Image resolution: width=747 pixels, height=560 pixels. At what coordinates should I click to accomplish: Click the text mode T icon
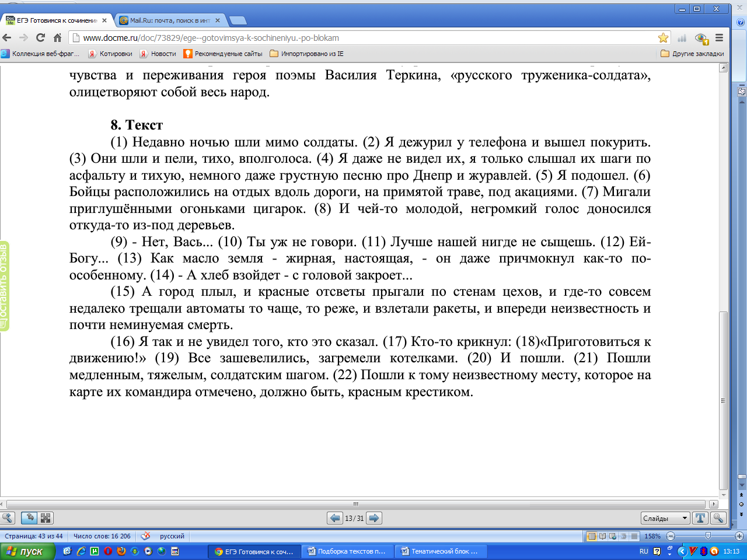pos(700,518)
